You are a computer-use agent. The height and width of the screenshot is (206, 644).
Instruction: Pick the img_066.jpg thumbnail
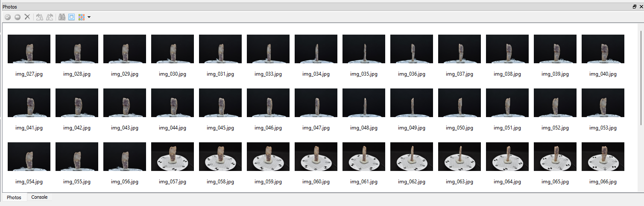click(x=603, y=157)
